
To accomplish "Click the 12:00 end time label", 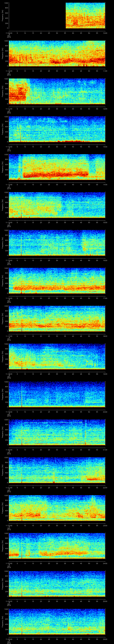I will point(105,109).
